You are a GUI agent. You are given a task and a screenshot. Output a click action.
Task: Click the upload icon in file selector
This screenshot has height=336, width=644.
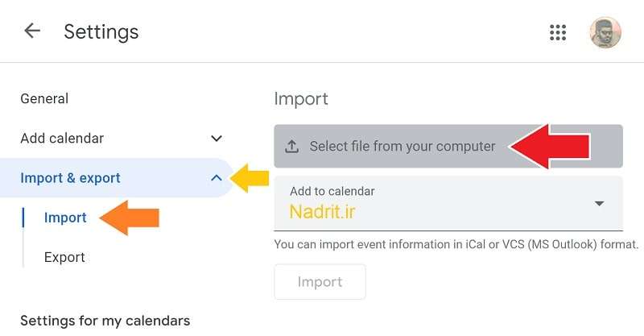291,147
